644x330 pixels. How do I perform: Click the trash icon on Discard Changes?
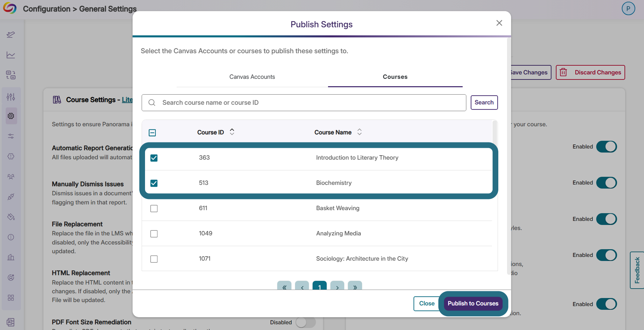[x=563, y=72]
